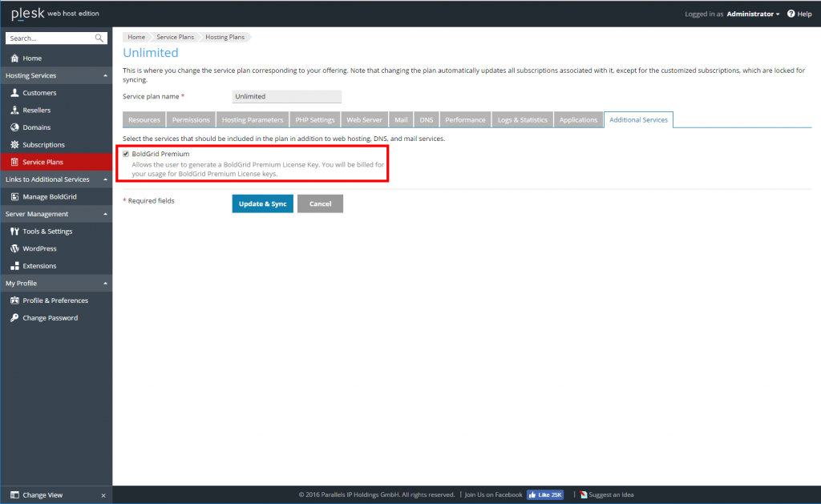
Task: Click the BoldGrid Premium label text
Action: point(160,154)
